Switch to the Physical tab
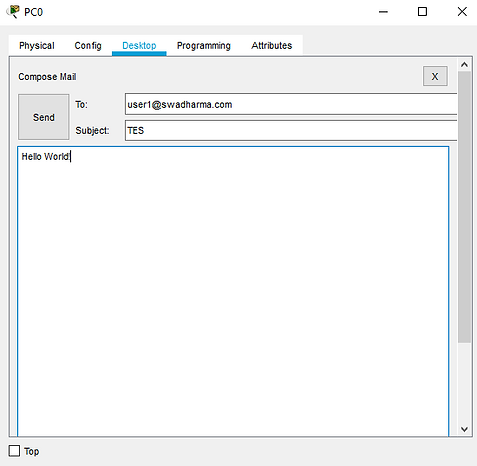This screenshot has width=477, height=466. tap(37, 45)
